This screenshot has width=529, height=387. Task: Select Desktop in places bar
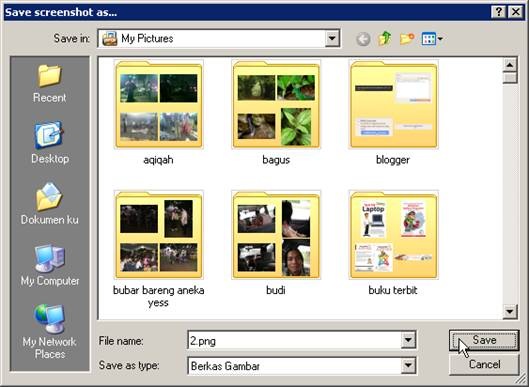coord(50,143)
